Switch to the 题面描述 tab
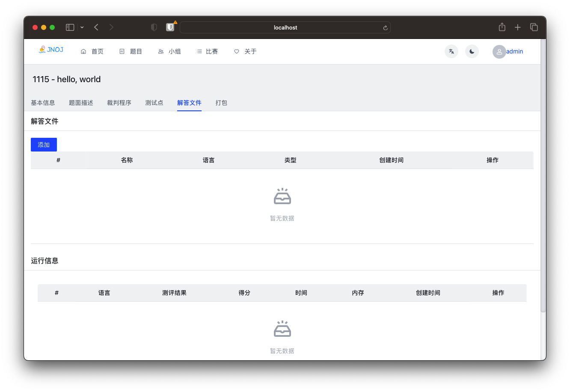The width and height of the screenshot is (570, 392). [81, 103]
